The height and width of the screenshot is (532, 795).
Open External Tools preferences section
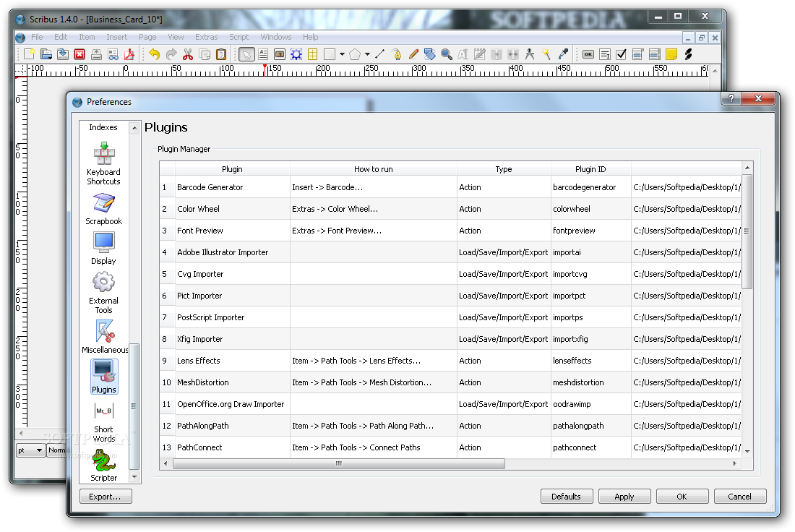point(103,293)
